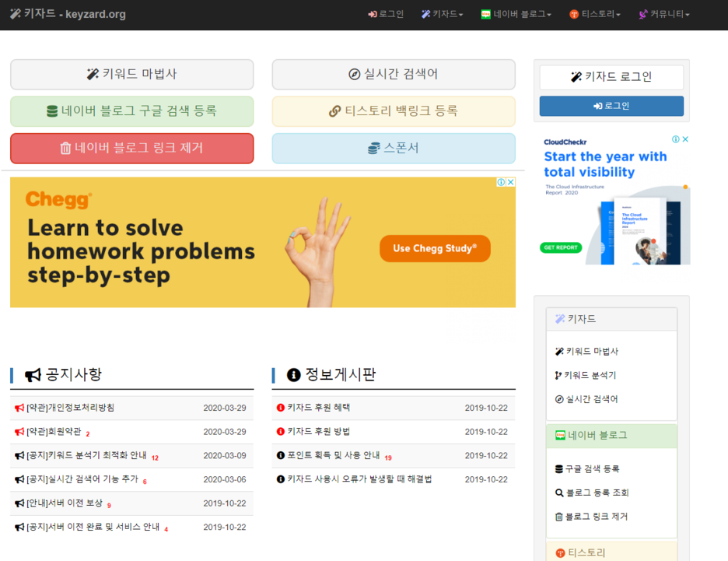
Task: Expand the 티스토리 navbar dropdown
Action: coord(595,15)
